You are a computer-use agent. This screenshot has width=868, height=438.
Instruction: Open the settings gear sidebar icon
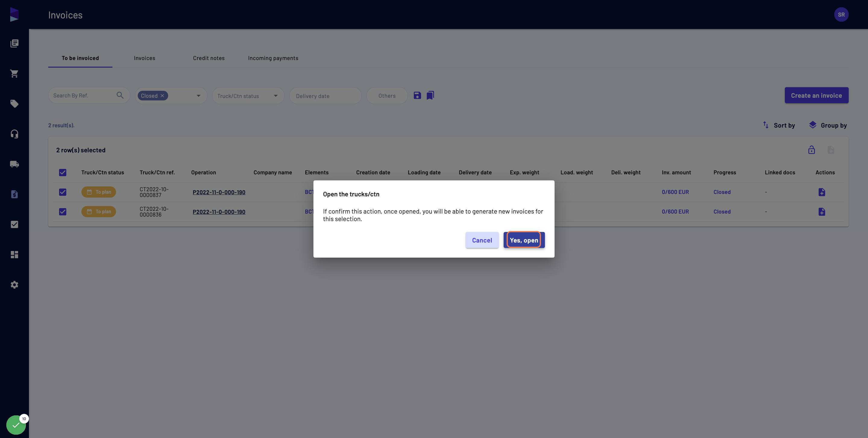(x=14, y=285)
